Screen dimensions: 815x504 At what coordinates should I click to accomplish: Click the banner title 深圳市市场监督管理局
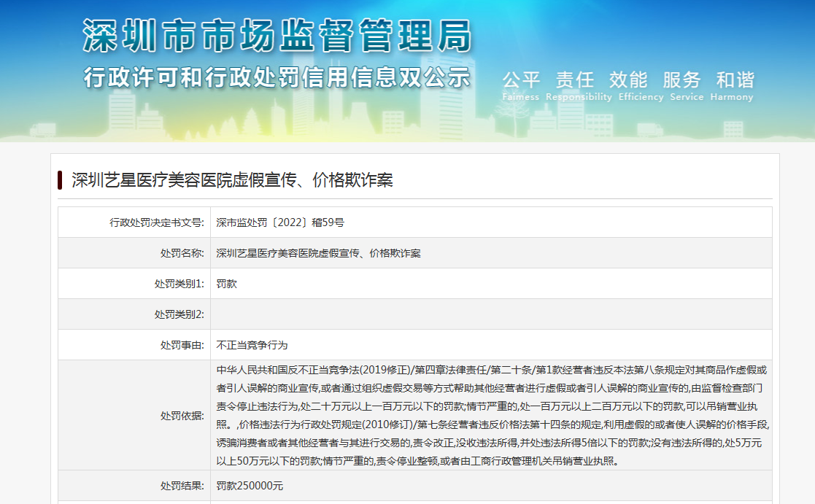277,36
